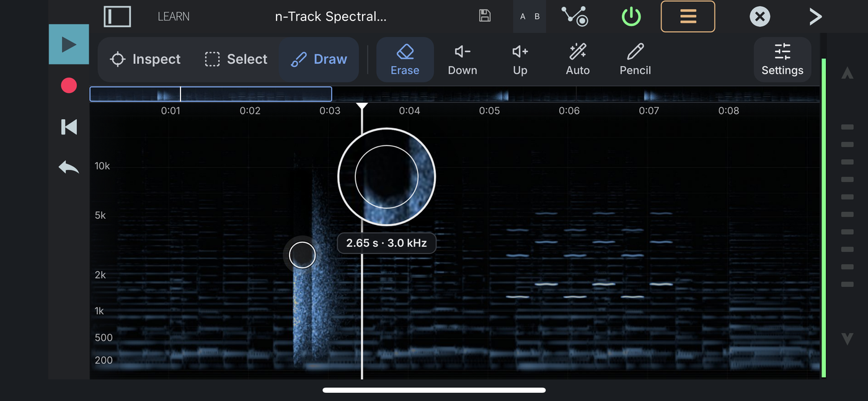868x401 pixels.
Task: Click the down arrow on the right zoom strip
Action: point(847,338)
